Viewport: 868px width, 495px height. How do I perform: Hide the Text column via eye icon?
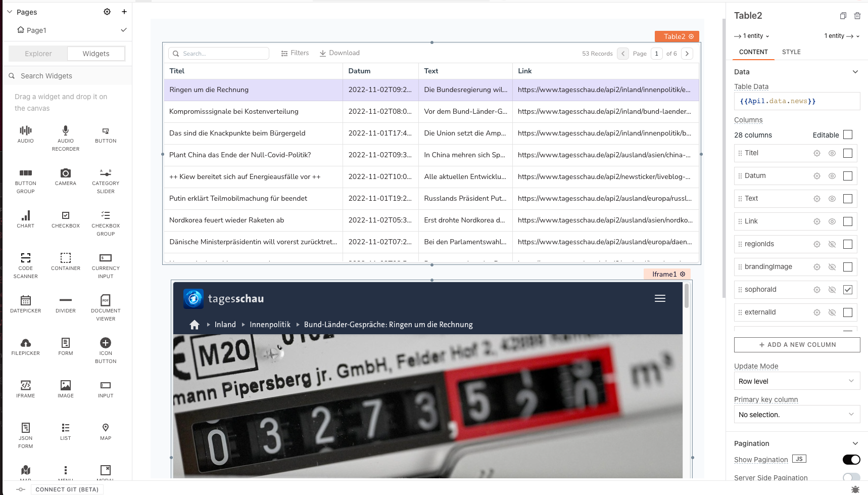tap(832, 199)
